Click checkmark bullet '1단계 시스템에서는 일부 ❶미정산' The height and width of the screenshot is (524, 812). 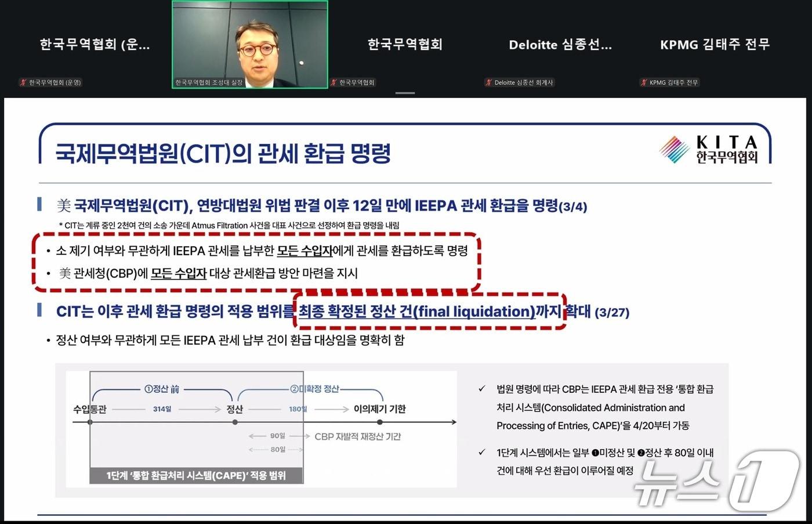coord(597,461)
